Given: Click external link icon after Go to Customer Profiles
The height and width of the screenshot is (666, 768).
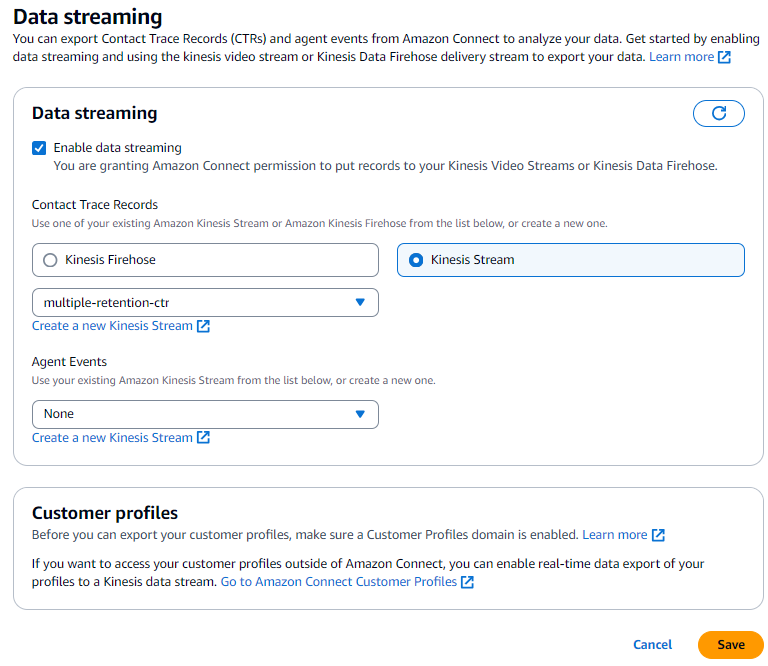Looking at the screenshot, I should point(468,582).
